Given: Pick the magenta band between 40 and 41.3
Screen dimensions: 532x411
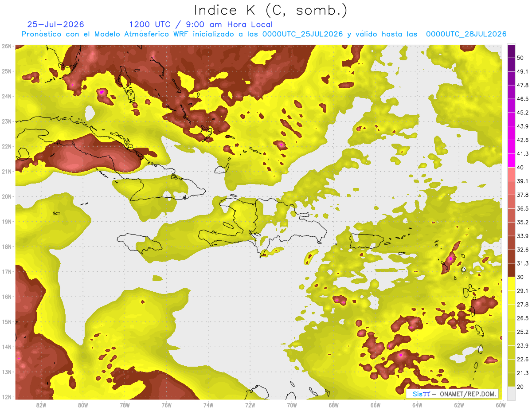Looking at the screenshot, I should click(x=511, y=160).
